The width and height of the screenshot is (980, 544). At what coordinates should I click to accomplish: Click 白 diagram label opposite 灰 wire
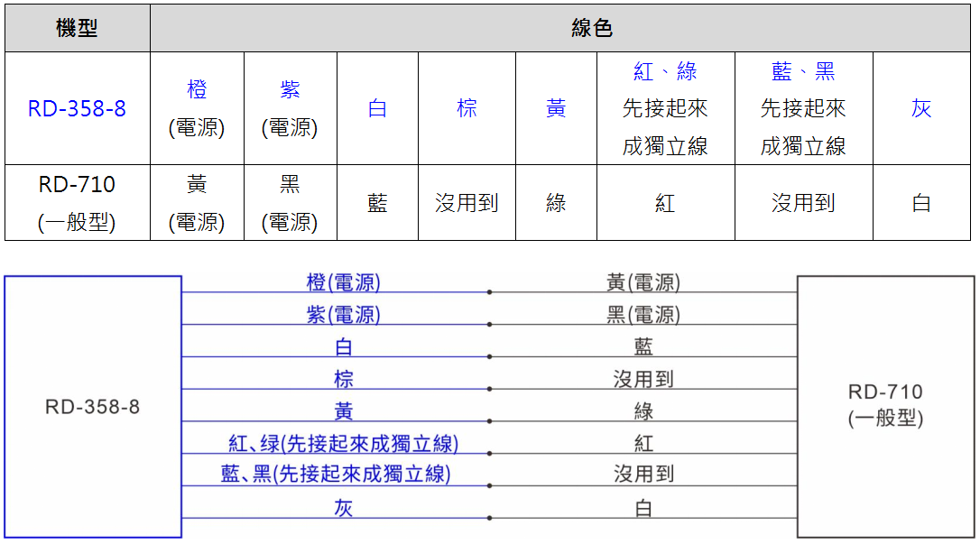click(643, 509)
